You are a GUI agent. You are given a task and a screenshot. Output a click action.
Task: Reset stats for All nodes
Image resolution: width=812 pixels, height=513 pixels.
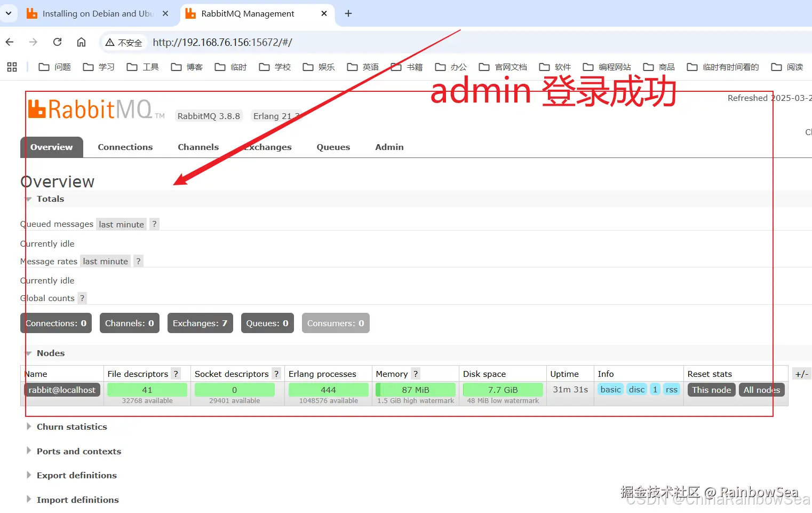(x=762, y=390)
